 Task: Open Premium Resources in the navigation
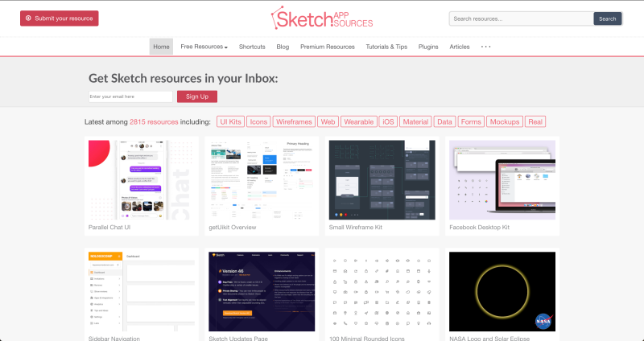coord(328,47)
